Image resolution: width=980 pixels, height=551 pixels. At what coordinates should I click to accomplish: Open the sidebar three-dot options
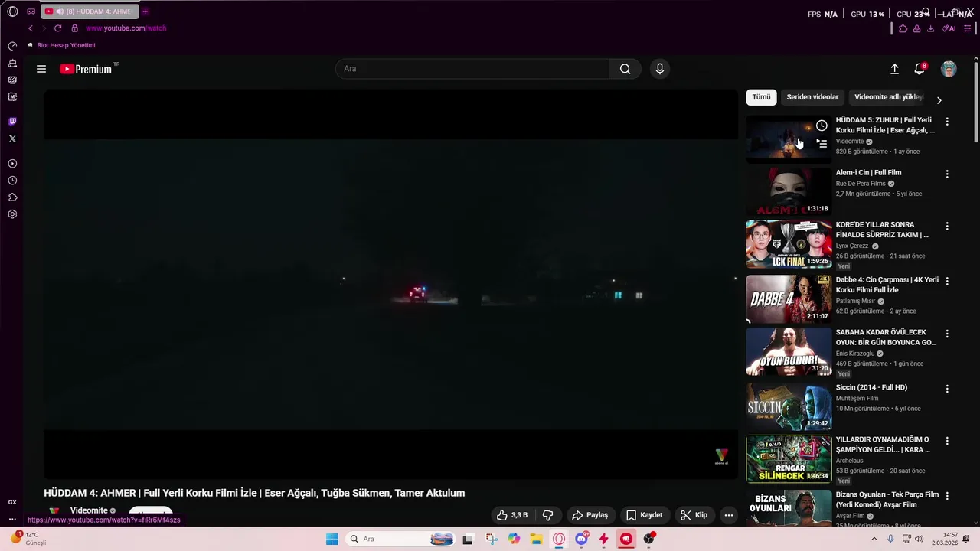pos(12,519)
